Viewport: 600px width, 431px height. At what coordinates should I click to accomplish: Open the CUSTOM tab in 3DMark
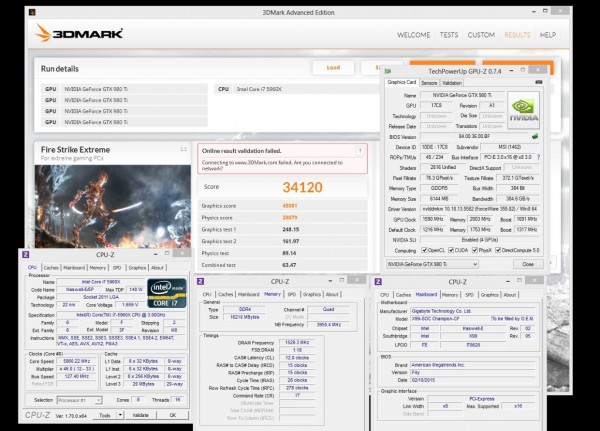(x=481, y=35)
